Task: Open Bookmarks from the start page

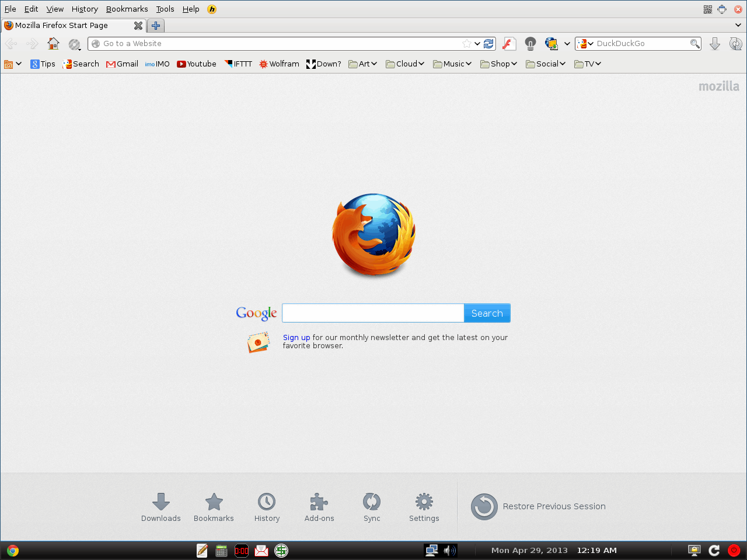Action: 214,508
